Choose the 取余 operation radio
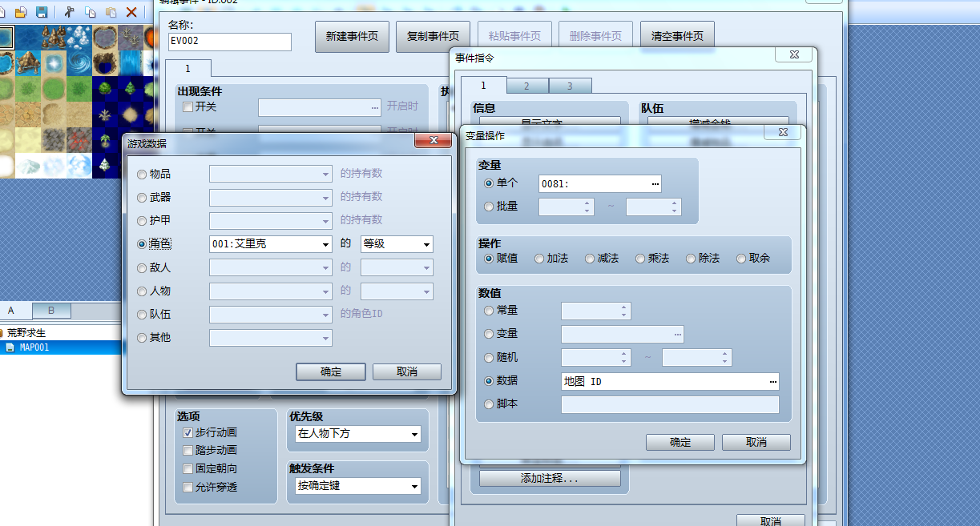This screenshot has height=526, width=980. (x=741, y=259)
